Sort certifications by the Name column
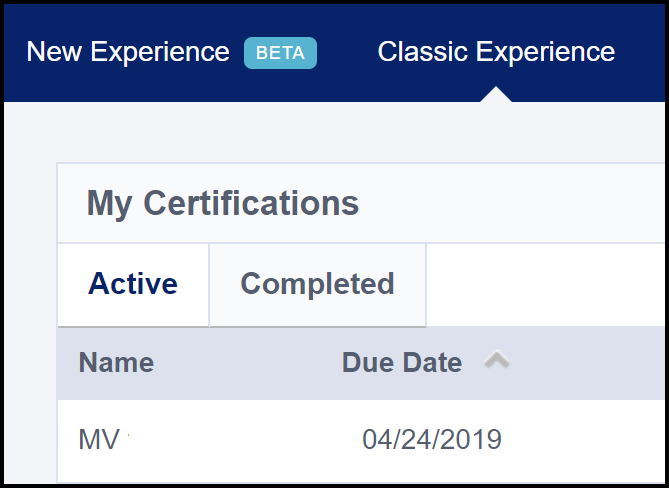This screenshot has height=488, width=669. (x=116, y=362)
